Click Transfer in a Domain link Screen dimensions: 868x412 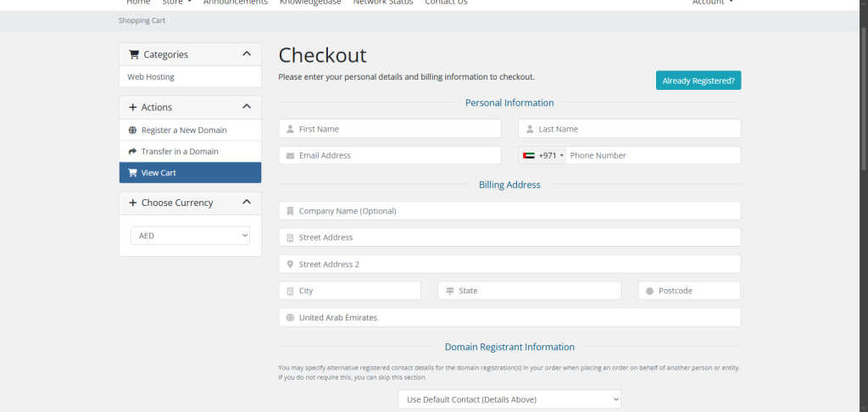click(190, 151)
